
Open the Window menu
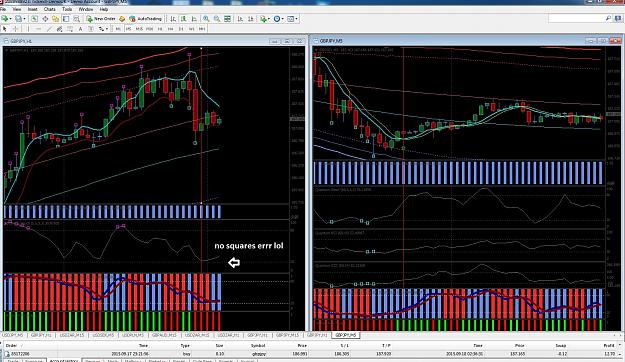pyautogui.click(x=86, y=9)
